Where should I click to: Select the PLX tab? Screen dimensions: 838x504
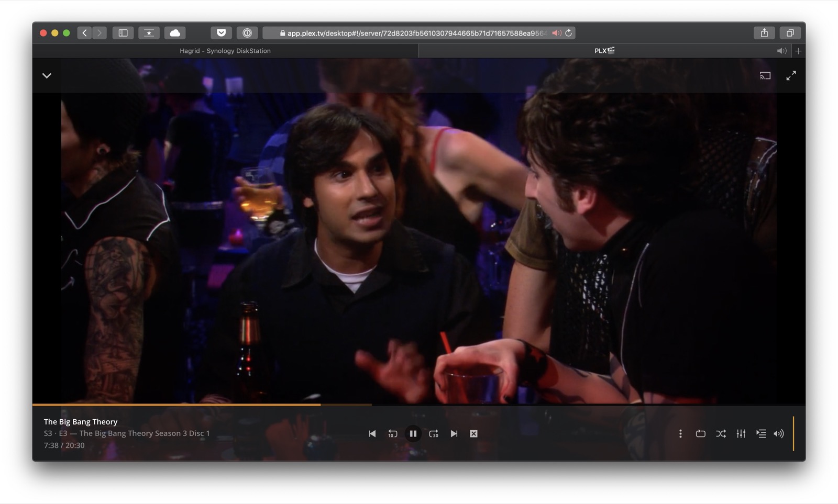pyautogui.click(x=605, y=51)
